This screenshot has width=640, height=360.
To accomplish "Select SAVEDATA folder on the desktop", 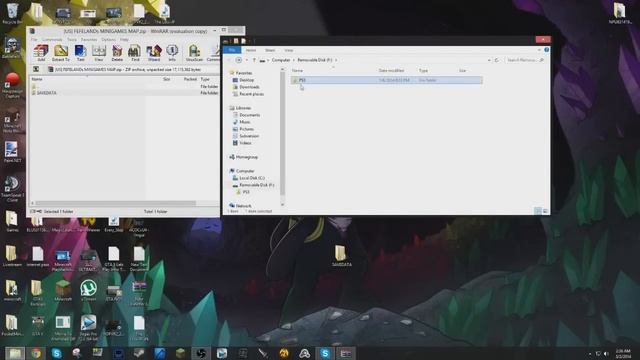I will [x=341, y=256].
